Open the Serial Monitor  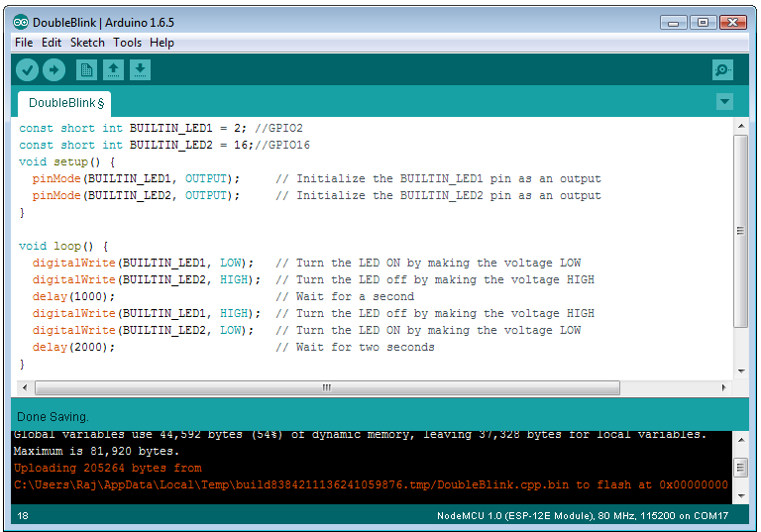point(722,70)
